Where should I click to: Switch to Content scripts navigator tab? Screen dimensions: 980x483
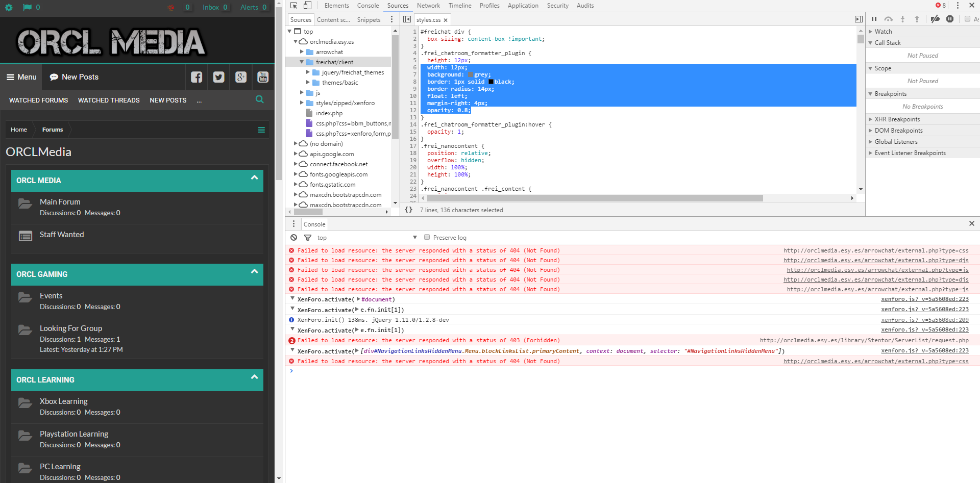pos(333,20)
